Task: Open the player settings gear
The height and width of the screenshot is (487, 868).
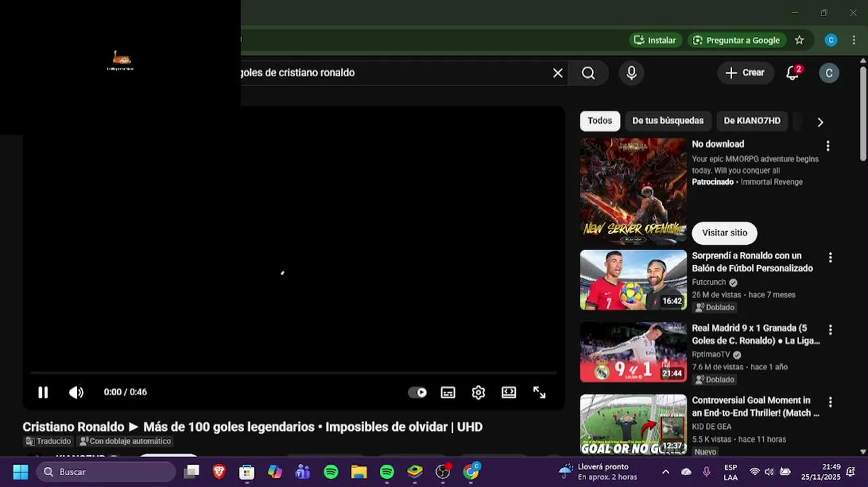Action: (x=479, y=392)
